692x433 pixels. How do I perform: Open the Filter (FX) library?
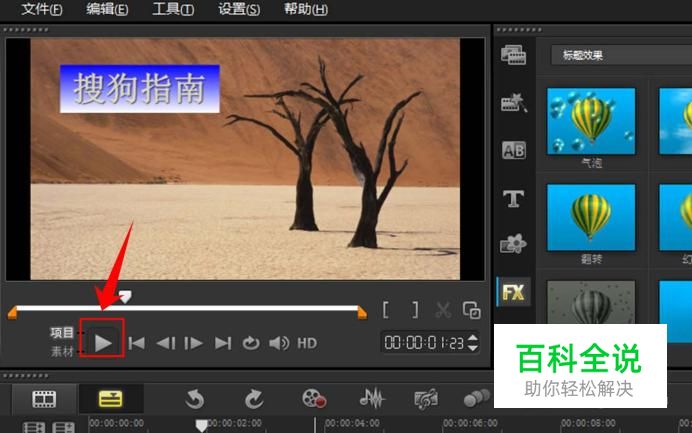coord(513,292)
